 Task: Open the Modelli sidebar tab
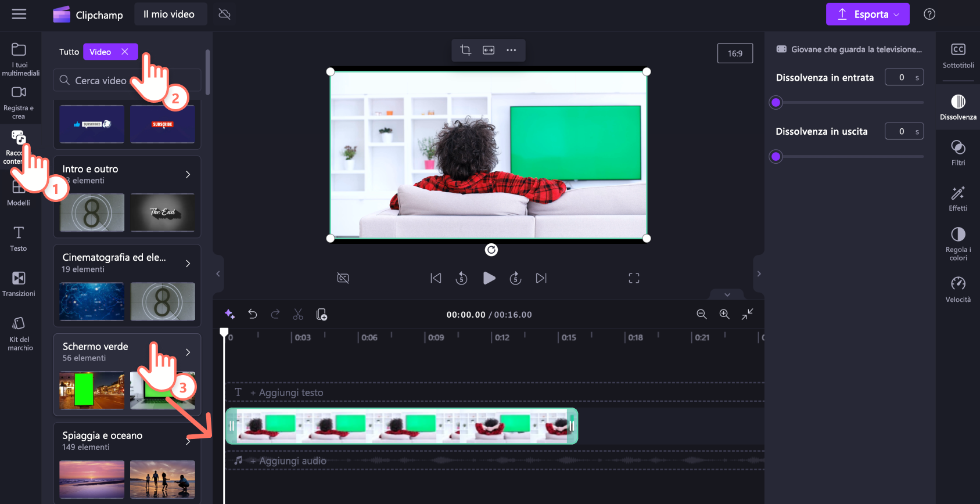19,193
